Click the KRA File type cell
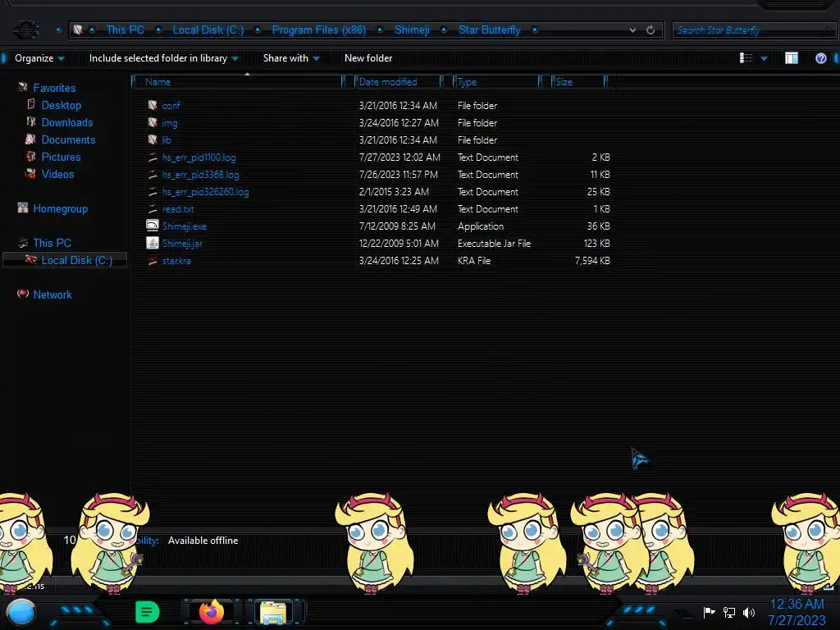Image resolution: width=840 pixels, height=630 pixels. (x=473, y=260)
